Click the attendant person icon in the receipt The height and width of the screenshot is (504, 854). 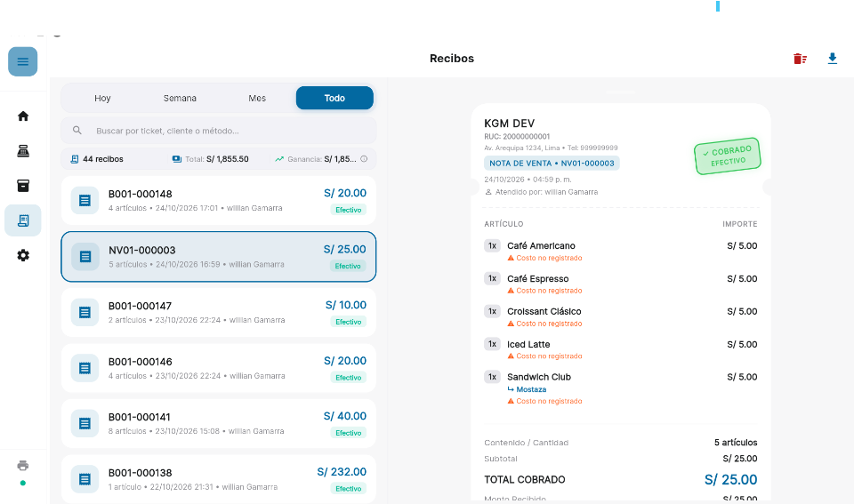[x=488, y=192]
